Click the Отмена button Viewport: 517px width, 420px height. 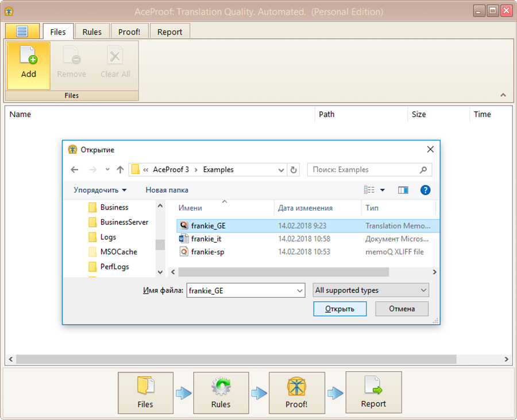[402, 309]
